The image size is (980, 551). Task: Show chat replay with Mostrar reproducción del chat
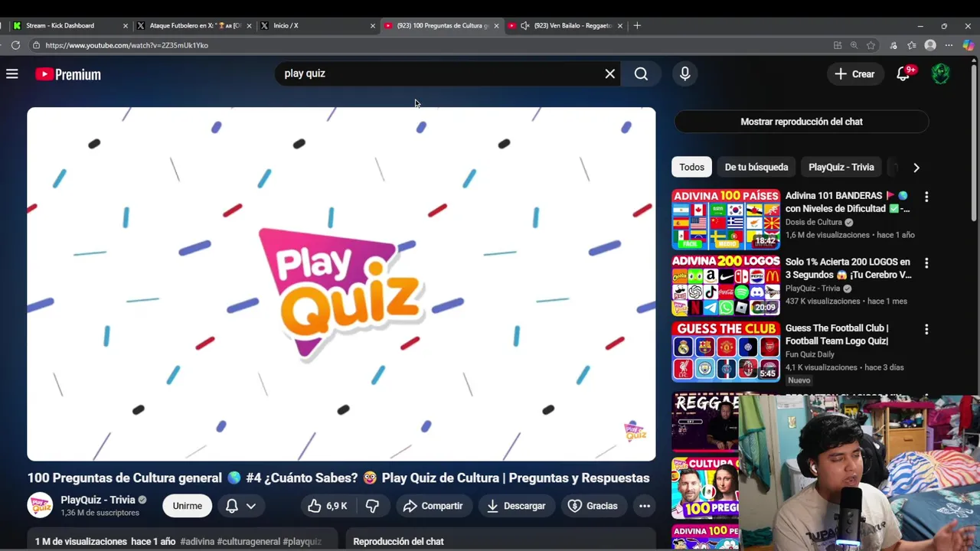(802, 122)
